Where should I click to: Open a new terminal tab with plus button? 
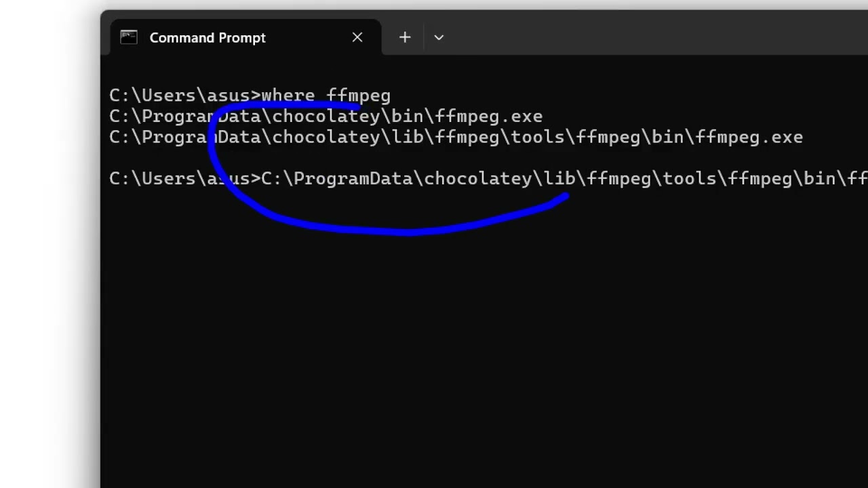(405, 38)
